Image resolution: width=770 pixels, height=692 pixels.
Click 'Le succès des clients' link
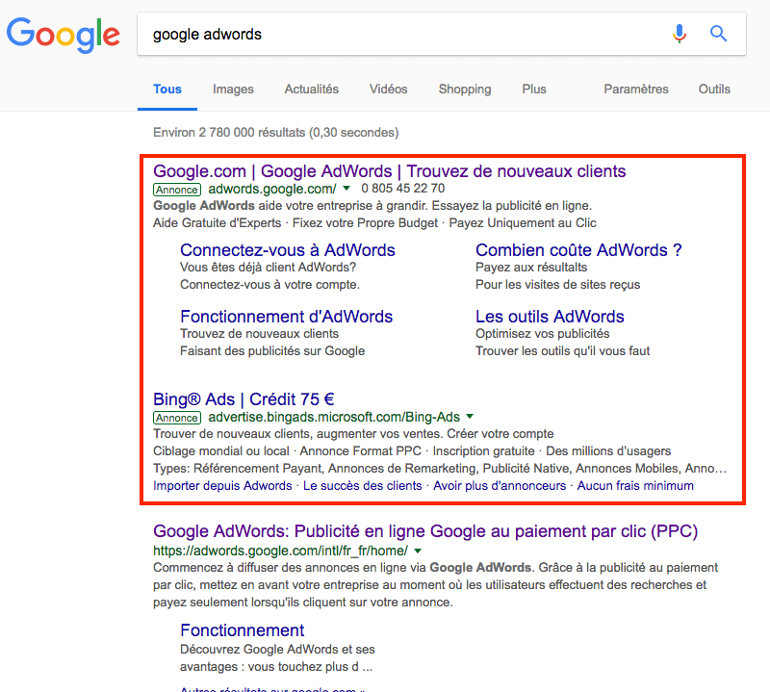pyautogui.click(x=362, y=486)
